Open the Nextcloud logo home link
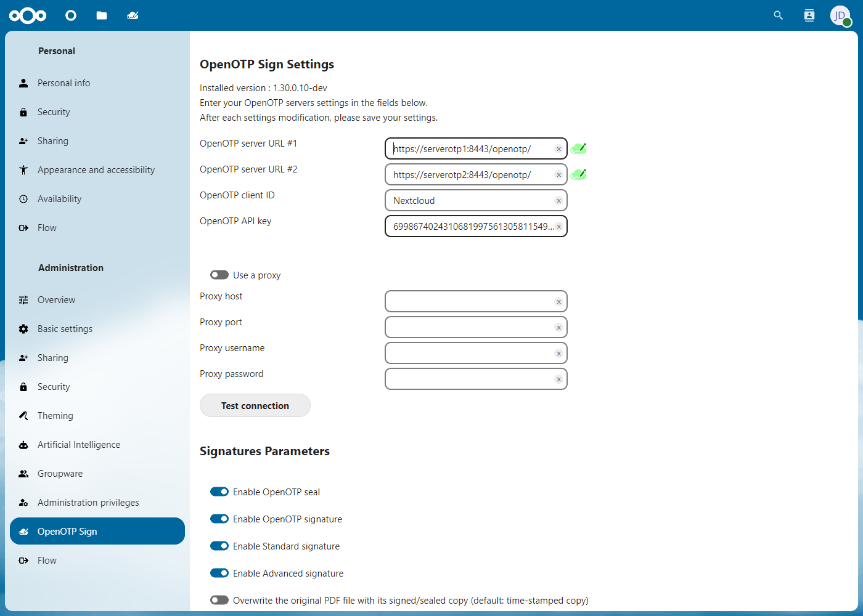Viewport: 863px width, 616px height. (x=28, y=15)
